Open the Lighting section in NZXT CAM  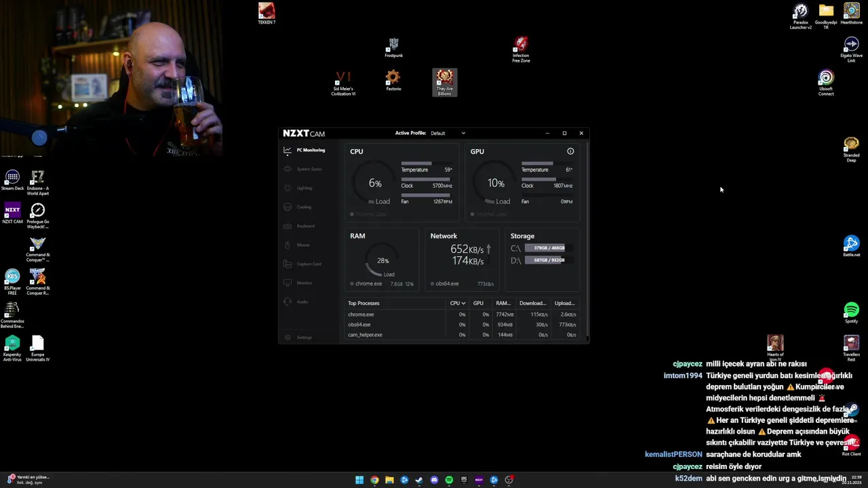(x=299, y=188)
